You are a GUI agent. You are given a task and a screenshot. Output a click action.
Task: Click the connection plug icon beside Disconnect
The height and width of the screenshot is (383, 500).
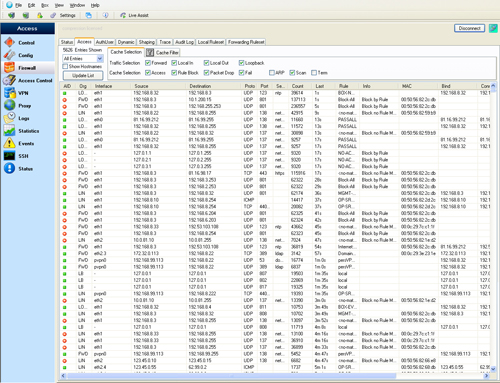coord(493,28)
